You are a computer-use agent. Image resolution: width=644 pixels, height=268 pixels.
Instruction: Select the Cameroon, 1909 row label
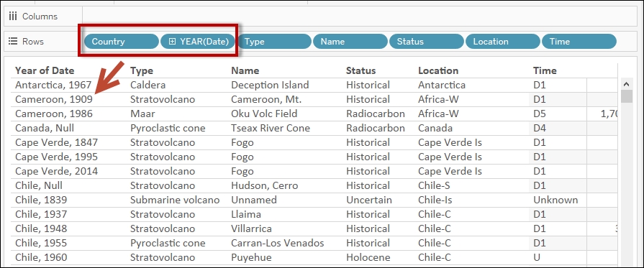54,100
